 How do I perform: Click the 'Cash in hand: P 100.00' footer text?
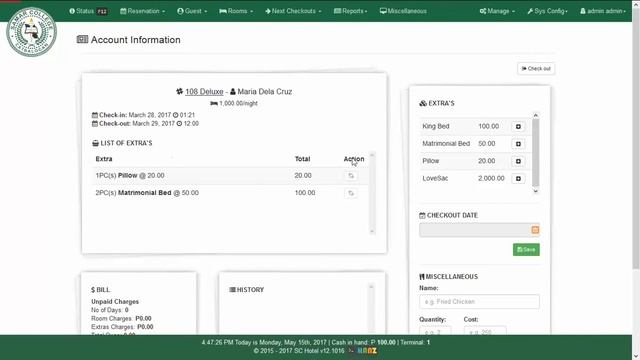pyautogui.click(x=364, y=342)
